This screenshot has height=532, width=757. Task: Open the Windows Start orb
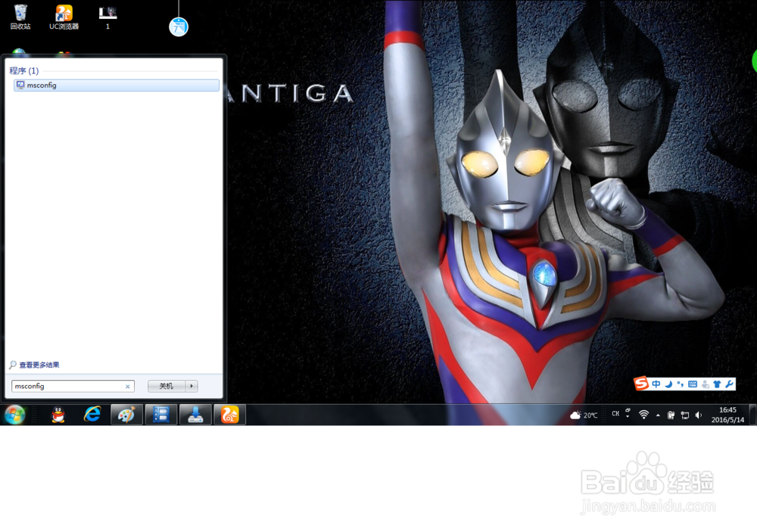pyautogui.click(x=15, y=415)
